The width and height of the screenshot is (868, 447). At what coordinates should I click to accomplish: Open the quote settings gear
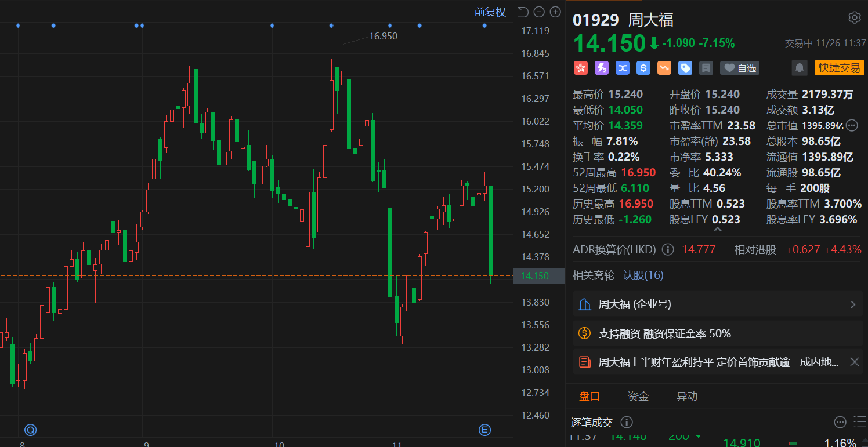(854, 17)
